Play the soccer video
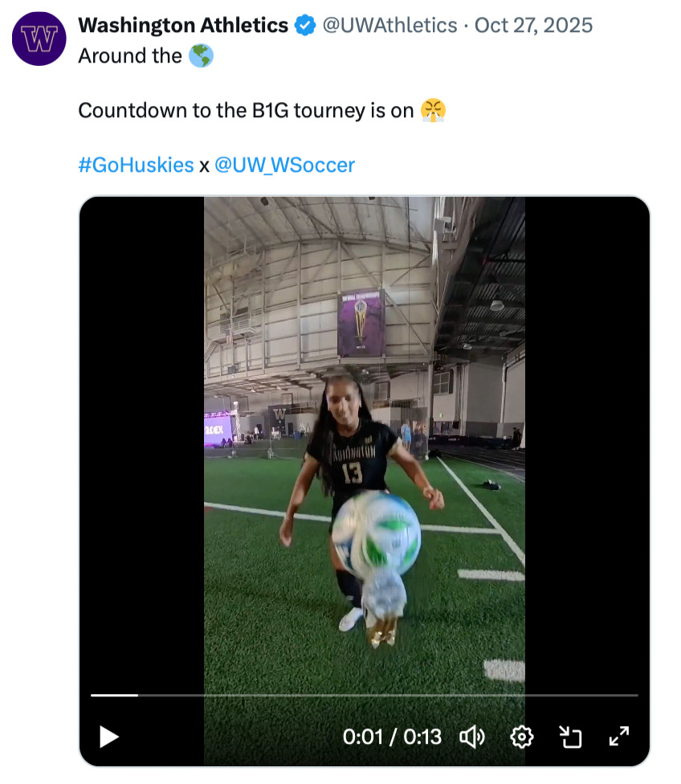This screenshot has width=681, height=784. (x=109, y=736)
